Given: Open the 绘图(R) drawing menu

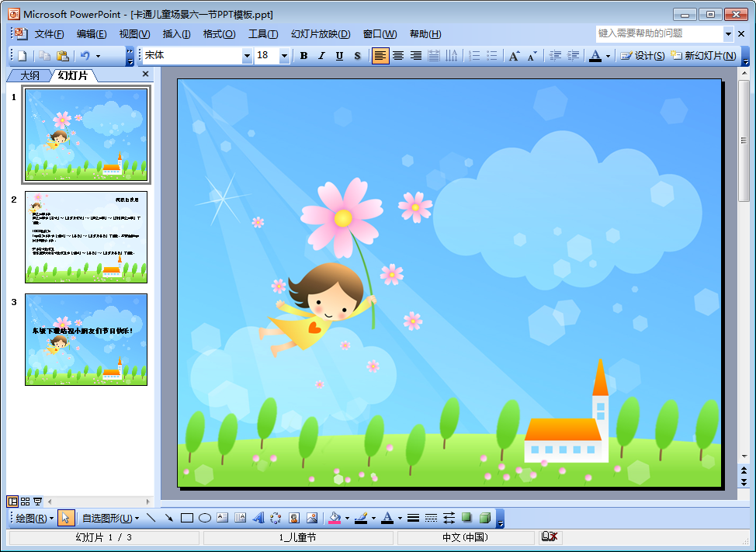Looking at the screenshot, I should pos(34,519).
